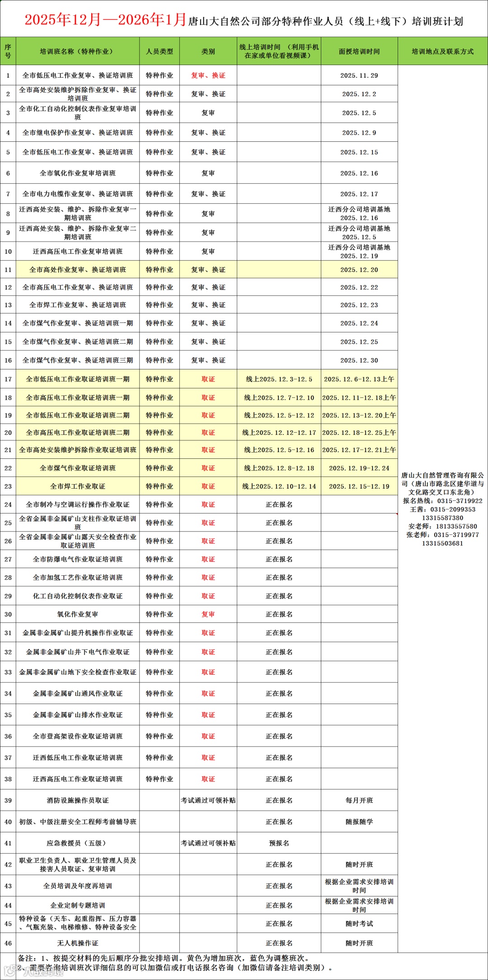
Task: Click 全市焊工作业复审、换证培训班 cell
Action: (78, 305)
